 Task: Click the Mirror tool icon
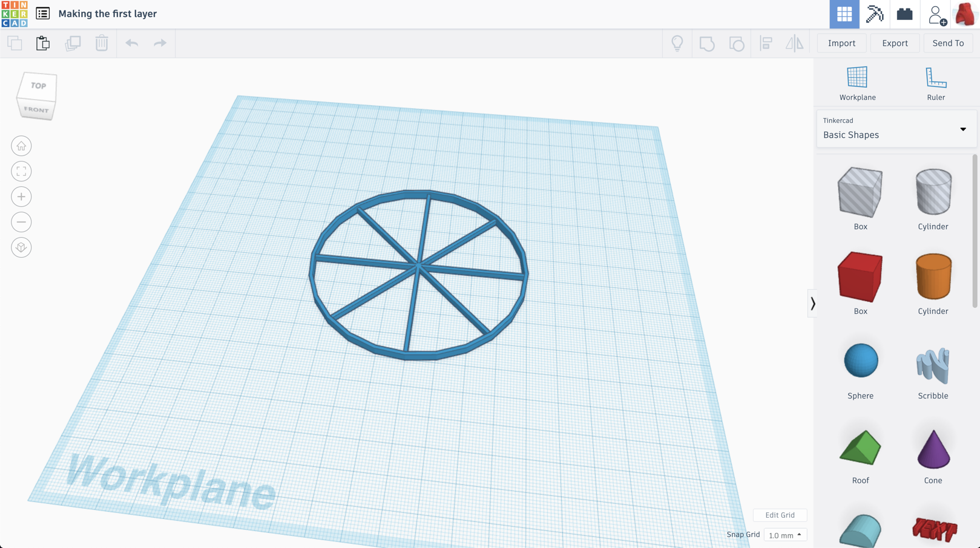click(x=794, y=43)
